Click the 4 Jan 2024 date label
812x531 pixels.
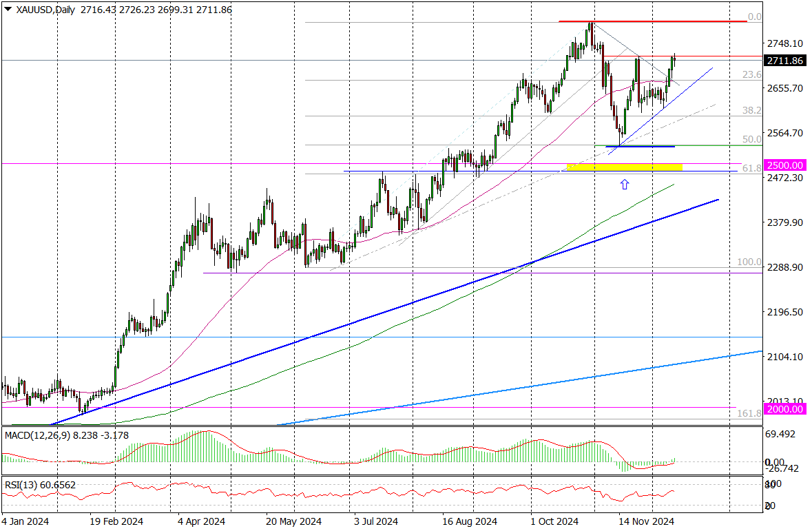[x=25, y=521]
